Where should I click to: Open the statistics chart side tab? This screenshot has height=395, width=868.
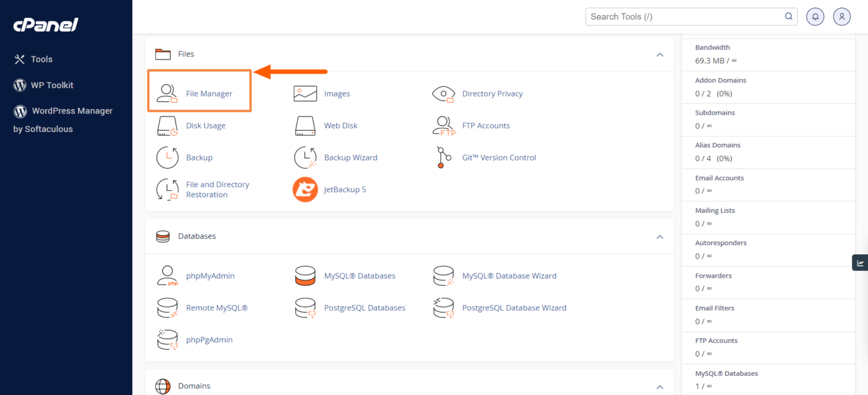pyautogui.click(x=860, y=263)
